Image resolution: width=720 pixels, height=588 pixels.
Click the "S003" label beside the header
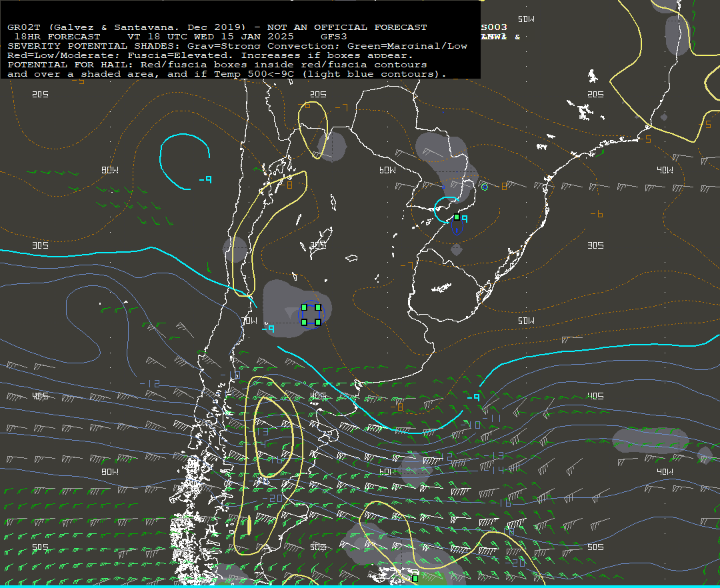[494, 27]
